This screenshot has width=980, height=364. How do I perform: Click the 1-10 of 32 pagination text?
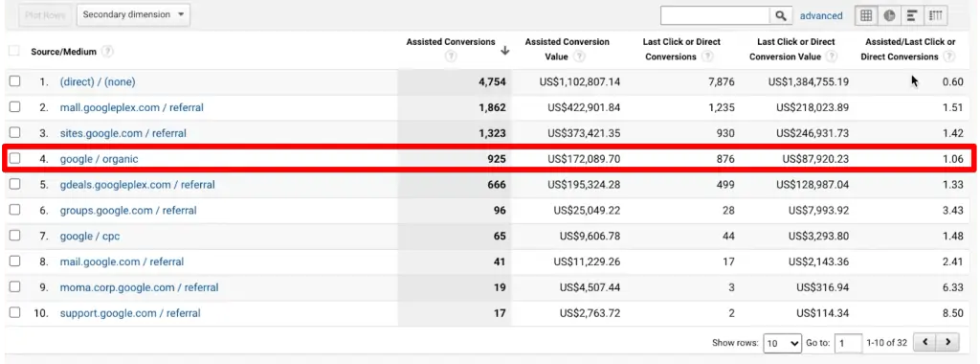pyautogui.click(x=886, y=343)
